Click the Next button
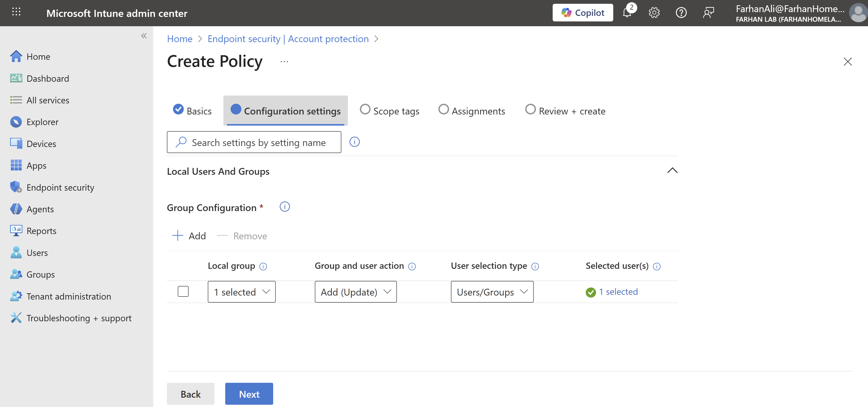Screen dimensions: 868x407 tap(249, 394)
